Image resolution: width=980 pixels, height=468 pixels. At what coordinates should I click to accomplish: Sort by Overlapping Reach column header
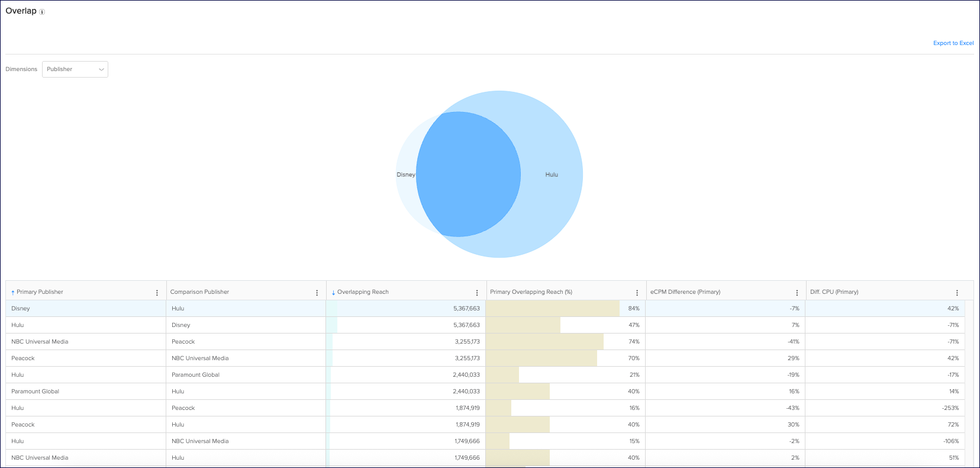coord(363,292)
